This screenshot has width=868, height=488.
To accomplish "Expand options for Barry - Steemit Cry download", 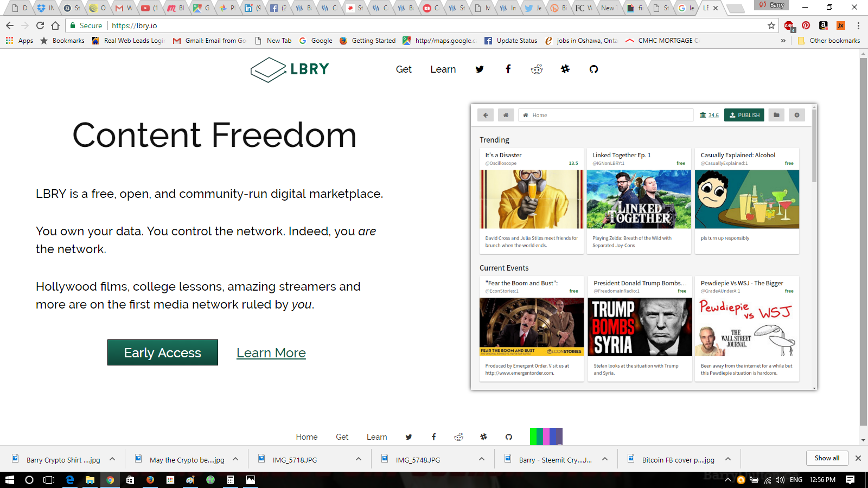I will point(605,459).
